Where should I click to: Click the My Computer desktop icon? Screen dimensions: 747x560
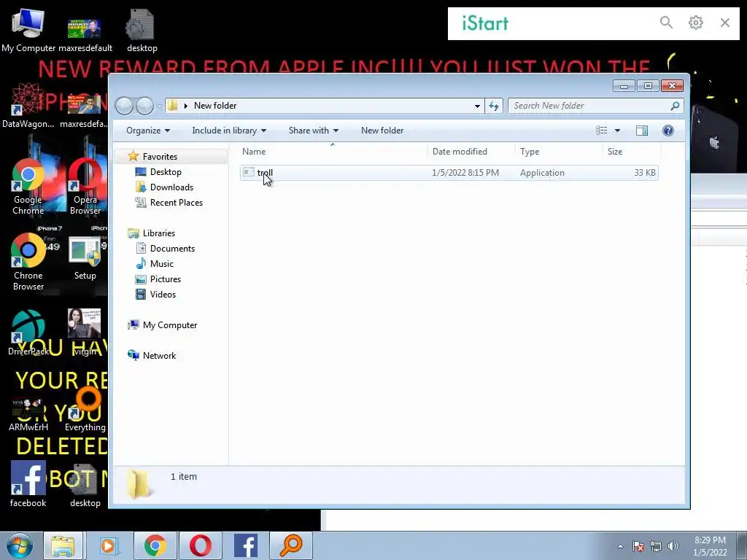click(28, 29)
